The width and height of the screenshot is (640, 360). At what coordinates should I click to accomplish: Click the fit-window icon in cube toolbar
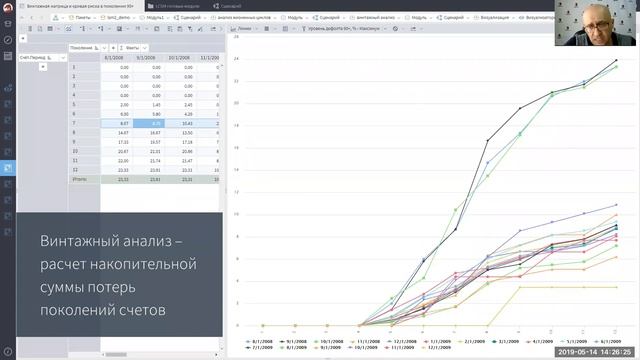click(157, 29)
